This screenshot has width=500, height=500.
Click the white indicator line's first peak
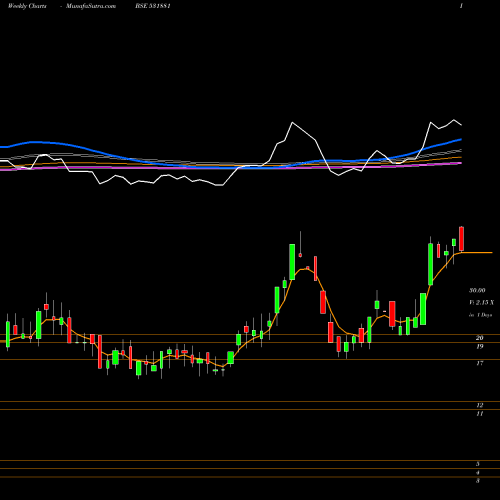(292, 123)
